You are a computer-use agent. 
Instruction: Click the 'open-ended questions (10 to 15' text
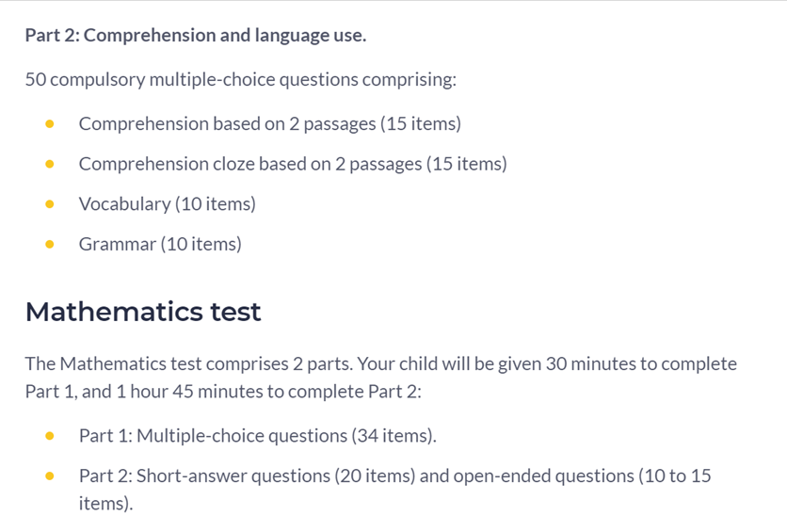tap(582, 476)
